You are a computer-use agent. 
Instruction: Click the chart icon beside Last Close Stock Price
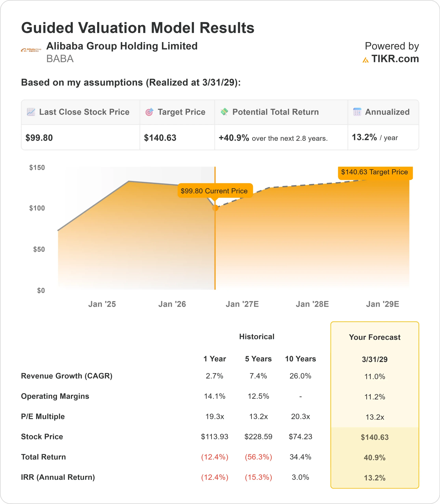click(31, 112)
